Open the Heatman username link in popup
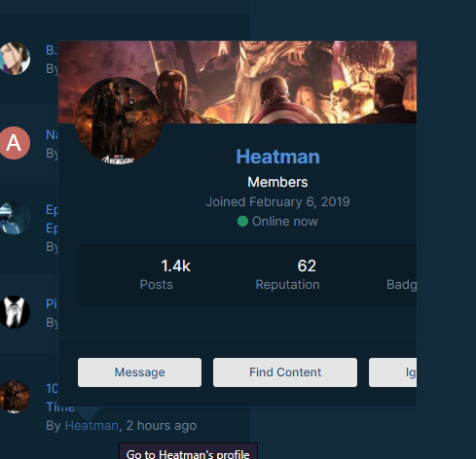This screenshot has height=459, width=476. pos(277,157)
